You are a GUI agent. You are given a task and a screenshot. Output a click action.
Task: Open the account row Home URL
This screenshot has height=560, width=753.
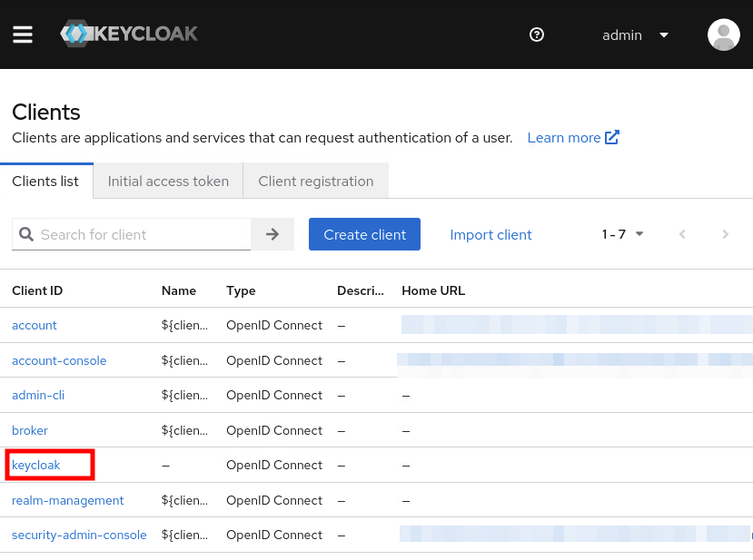577,325
